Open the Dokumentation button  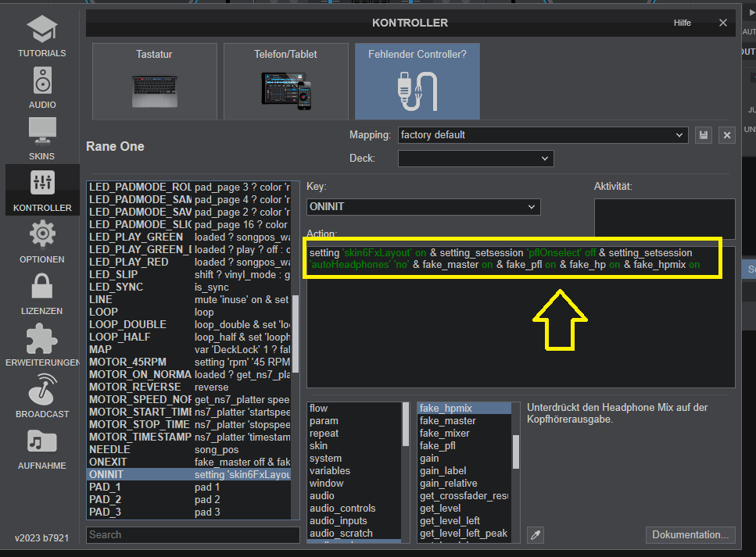[x=690, y=535]
